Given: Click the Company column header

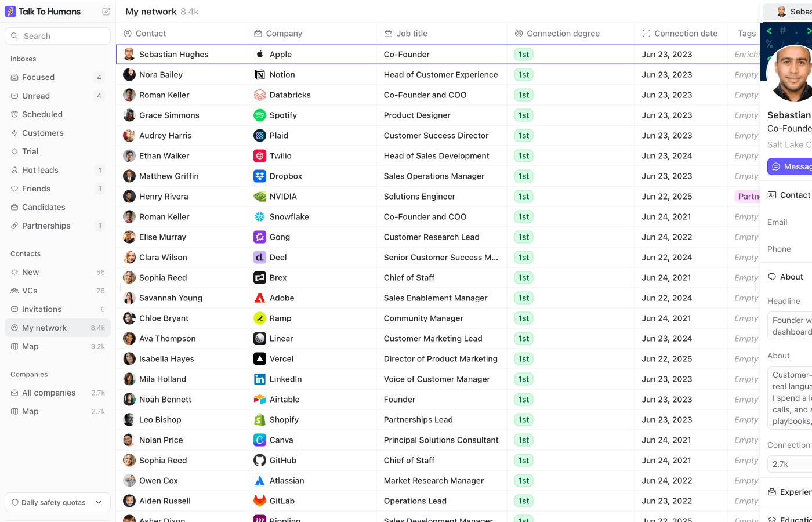Looking at the screenshot, I should [x=311, y=34].
